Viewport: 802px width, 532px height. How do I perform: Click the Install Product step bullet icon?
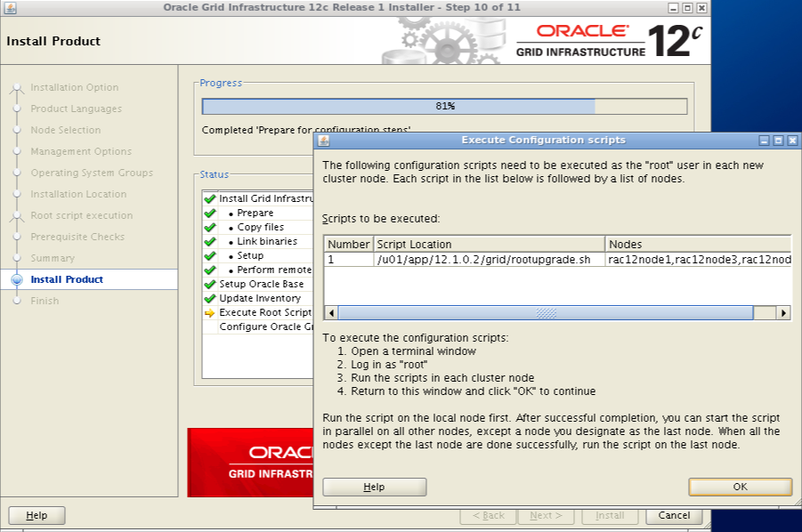pyautogui.click(x=17, y=279)
